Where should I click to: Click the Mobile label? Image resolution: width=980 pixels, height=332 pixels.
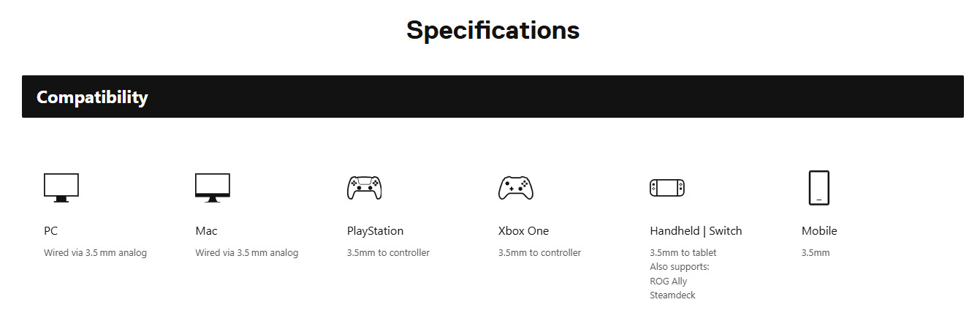click(x=819, y=231)
